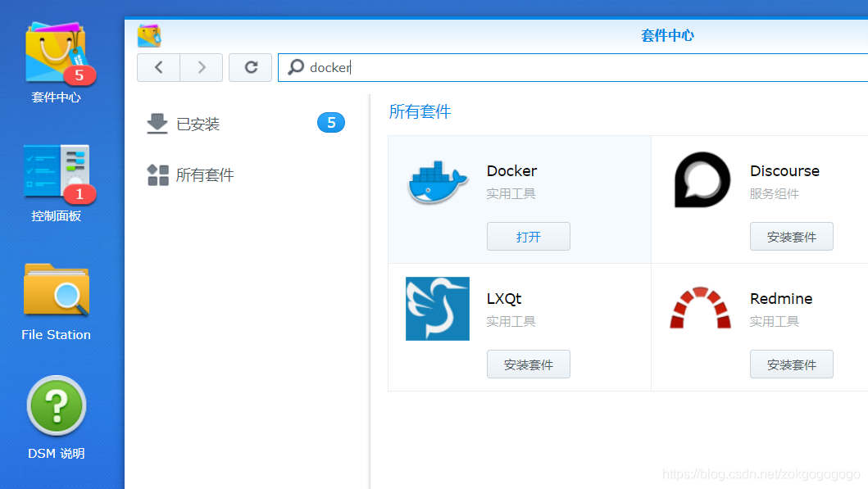Viewport: 868px width, 489px height.
Task: Click the LXQt package name
Action: (x=504, y=299)
